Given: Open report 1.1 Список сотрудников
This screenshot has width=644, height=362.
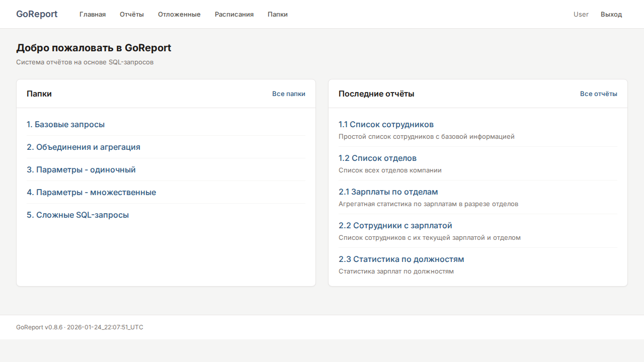Looking at the screenshot, I should tap(386, 124).
